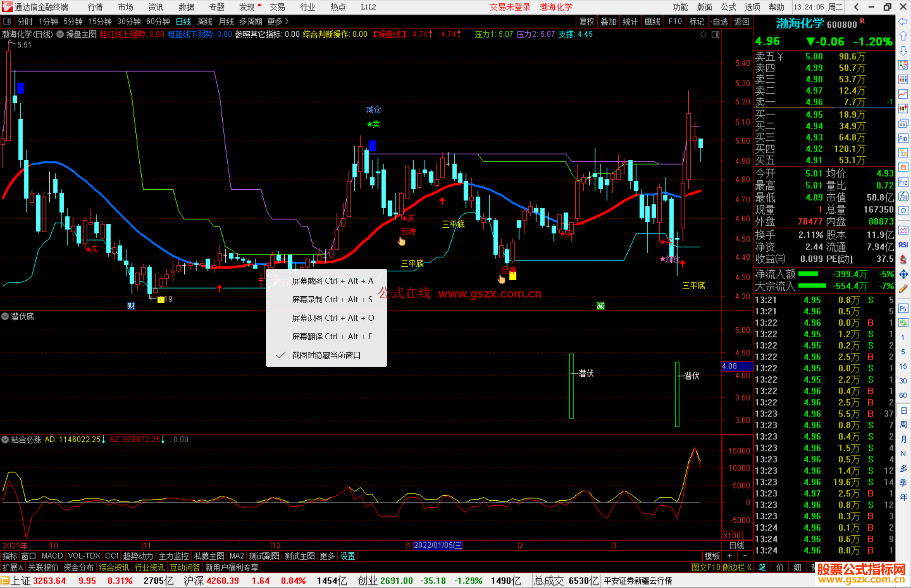The height and width of the screenshot is (588, 911).
Task: Click the minus zoom-out button near 模板
Action: click(745, 556)
